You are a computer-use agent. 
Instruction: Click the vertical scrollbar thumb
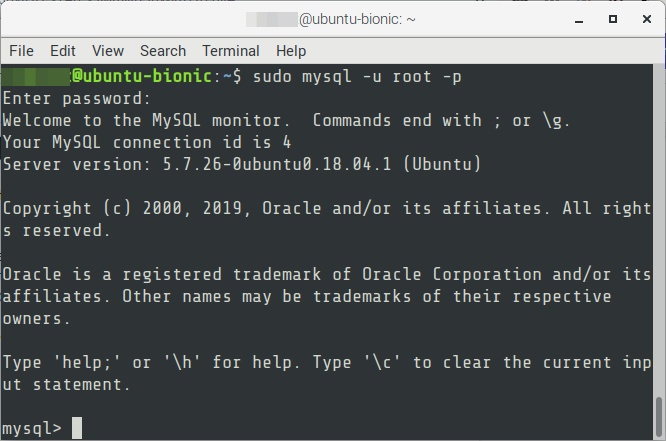(659, 417)
